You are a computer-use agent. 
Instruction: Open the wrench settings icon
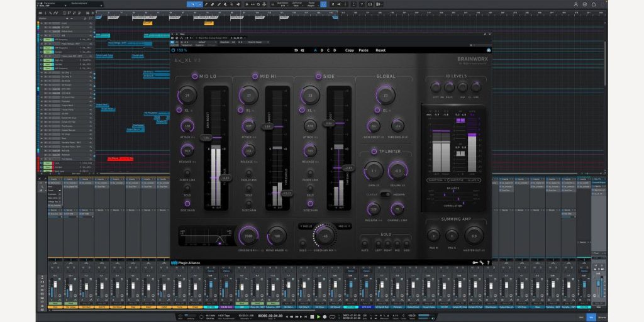(x=480, y=262)
